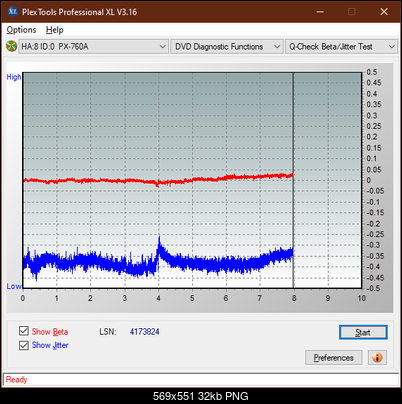Click the red Show Beta label
Screen dimensions: 402x404
[x=50, y=332]
